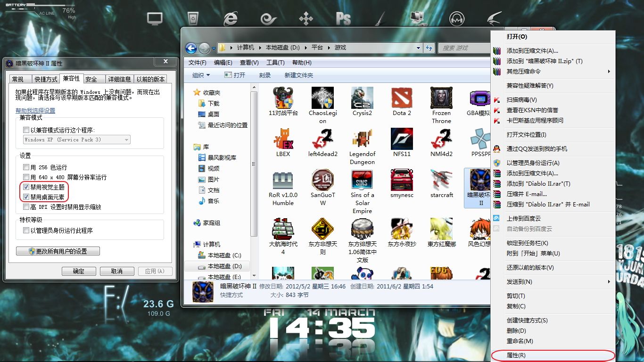Select the NFS11 game icon
This screenshot has width=644, height=362.
[402, 139]
